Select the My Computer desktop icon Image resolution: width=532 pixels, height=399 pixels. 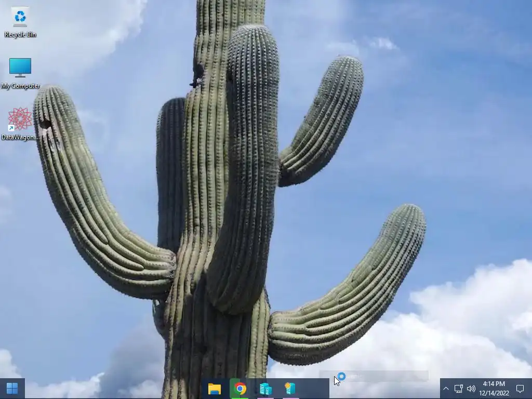pos(20,74)
